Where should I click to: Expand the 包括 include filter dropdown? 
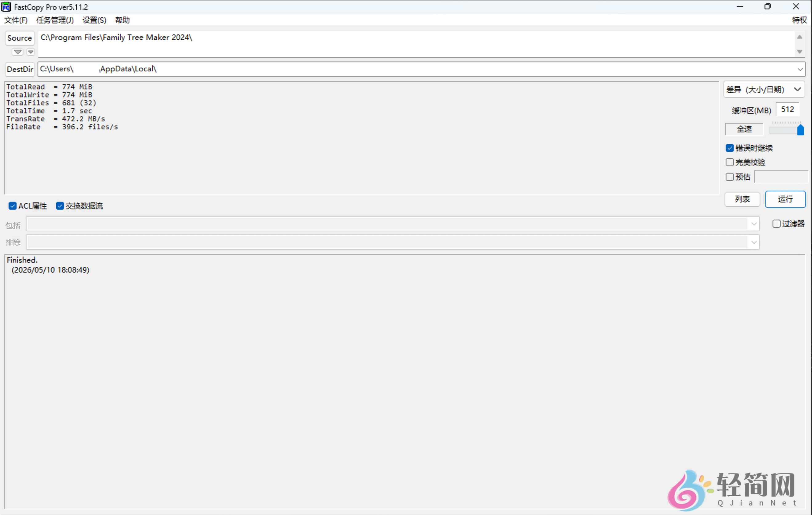(754, 224)
